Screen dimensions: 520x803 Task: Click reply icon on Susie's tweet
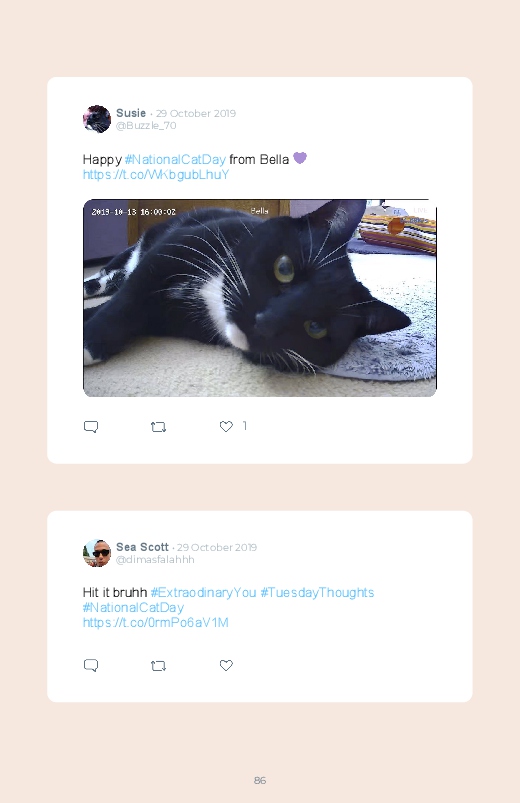coord(91,427)
